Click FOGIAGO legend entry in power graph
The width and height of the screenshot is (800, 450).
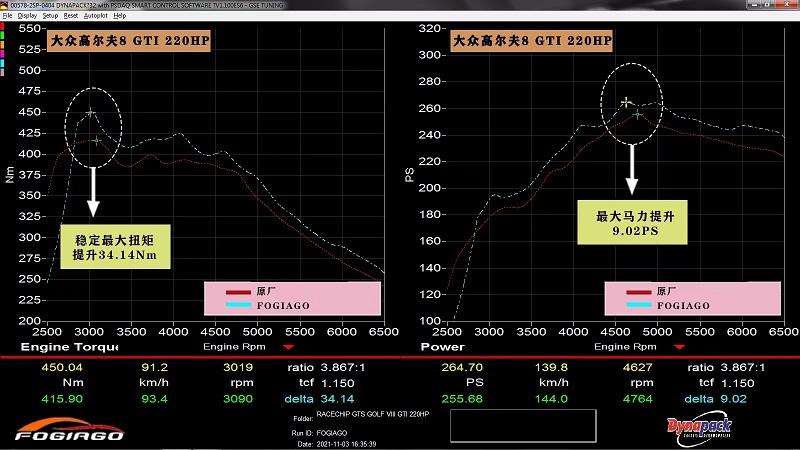(668, 306)
